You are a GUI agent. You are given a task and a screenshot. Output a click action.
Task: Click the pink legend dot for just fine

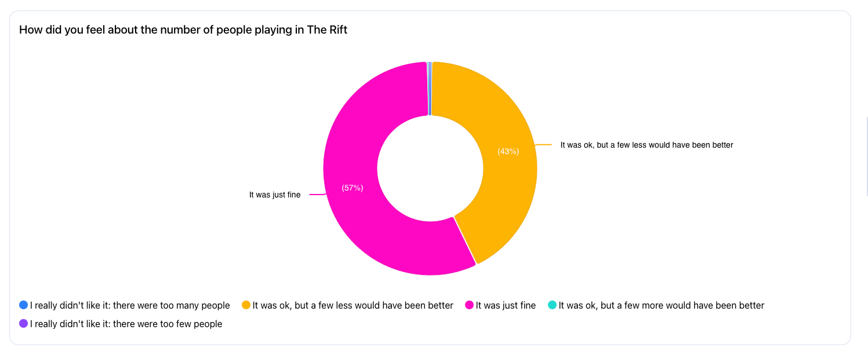coord(470,305)
